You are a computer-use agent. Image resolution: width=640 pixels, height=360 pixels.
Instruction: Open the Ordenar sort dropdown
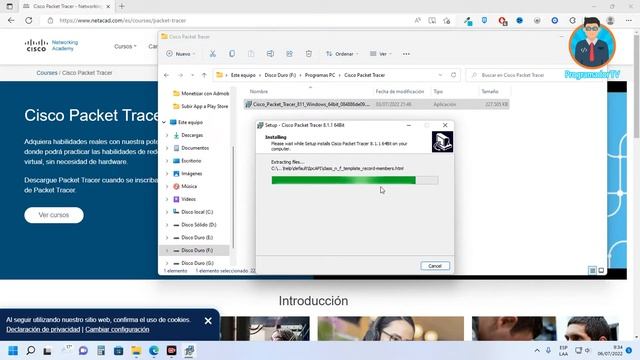[x=342, y=54]
